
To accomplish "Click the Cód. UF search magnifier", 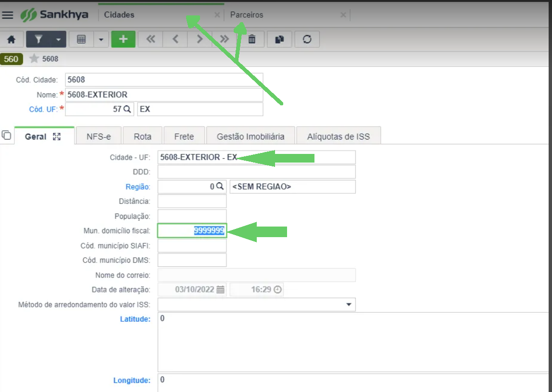I will point(127,109).
